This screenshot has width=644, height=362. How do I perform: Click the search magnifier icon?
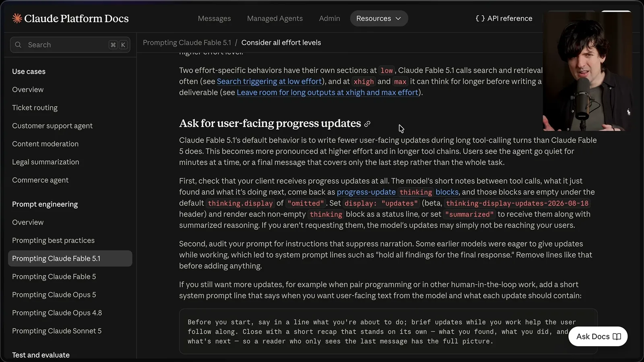point(18,45)
